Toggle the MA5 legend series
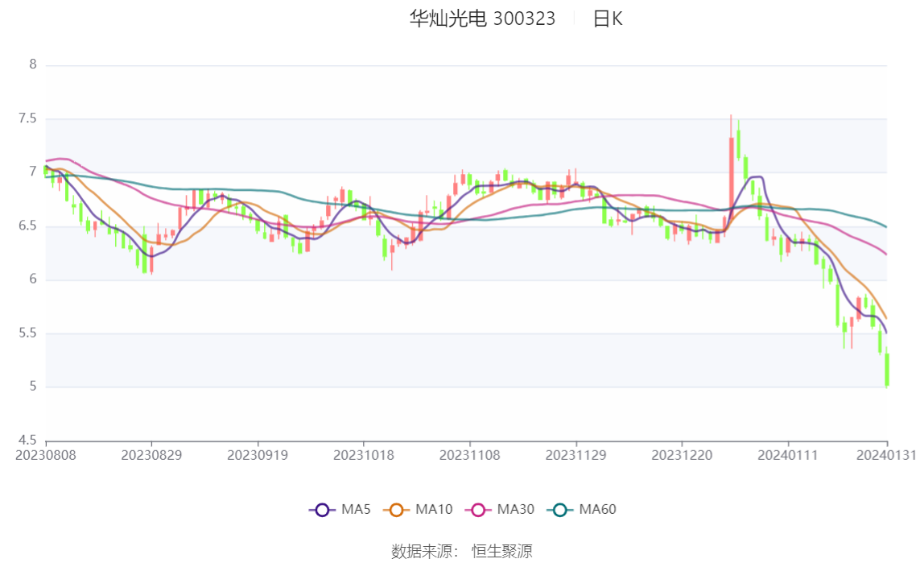The height and width of the screenshot is (563, 924). [x=340, y=509]
